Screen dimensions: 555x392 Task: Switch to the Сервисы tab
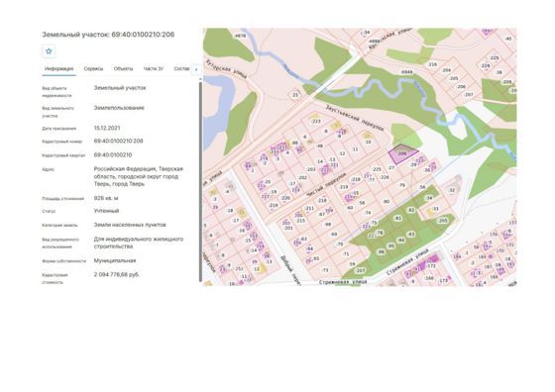click(93, 68)
